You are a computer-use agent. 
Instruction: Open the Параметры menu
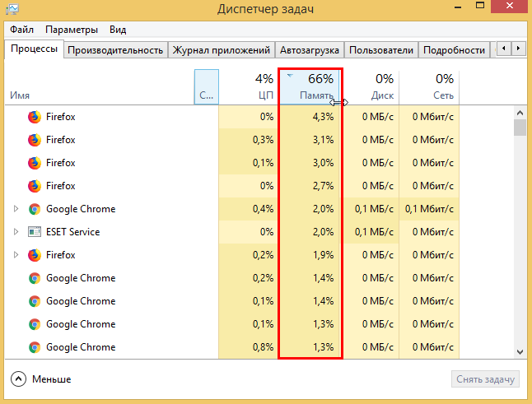[72, 30]
